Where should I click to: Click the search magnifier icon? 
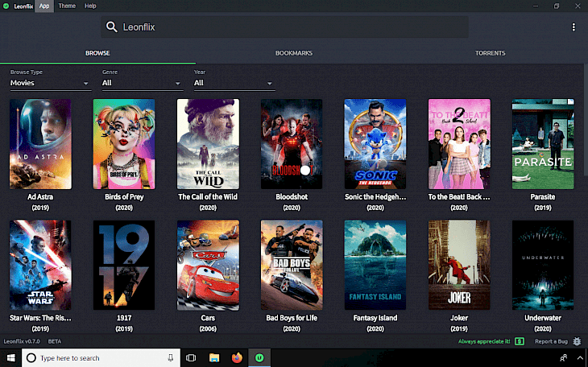111,27
